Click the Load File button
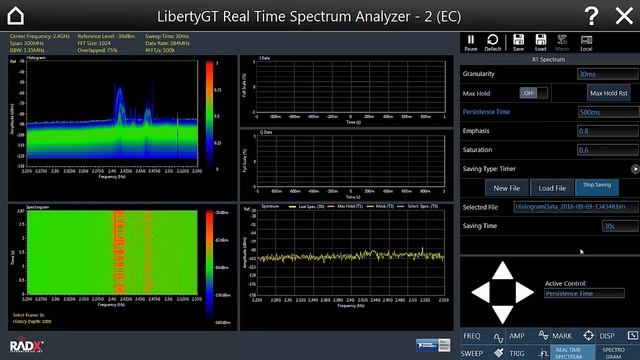This screenshot has height=360, width=640. (x=552, y=188)
